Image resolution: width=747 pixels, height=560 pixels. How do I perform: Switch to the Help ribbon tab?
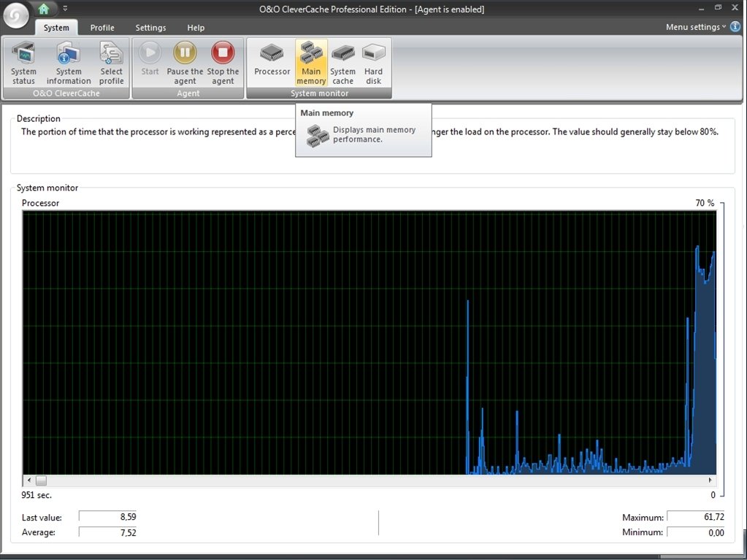pyautogui.click(x=196, y=28)
